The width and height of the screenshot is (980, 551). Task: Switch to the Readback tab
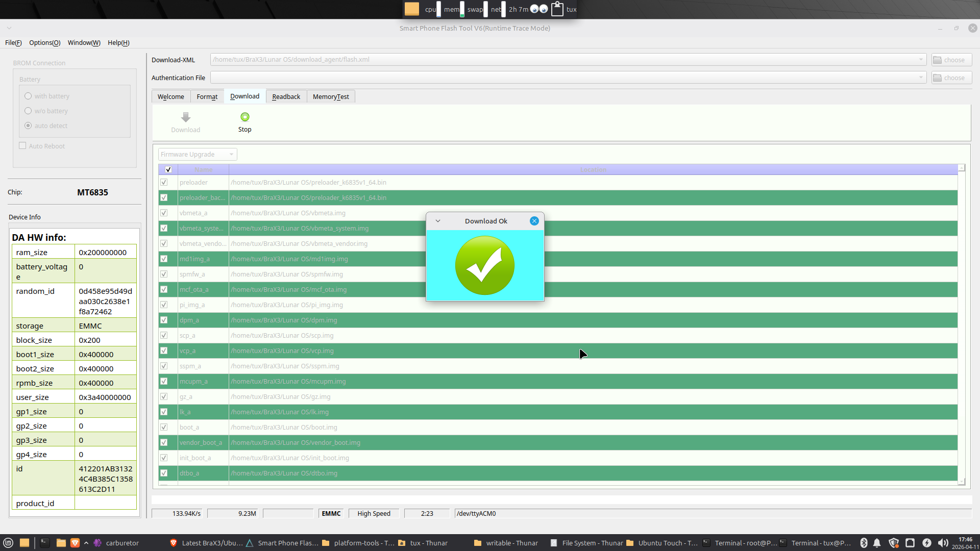coord(286,96)
